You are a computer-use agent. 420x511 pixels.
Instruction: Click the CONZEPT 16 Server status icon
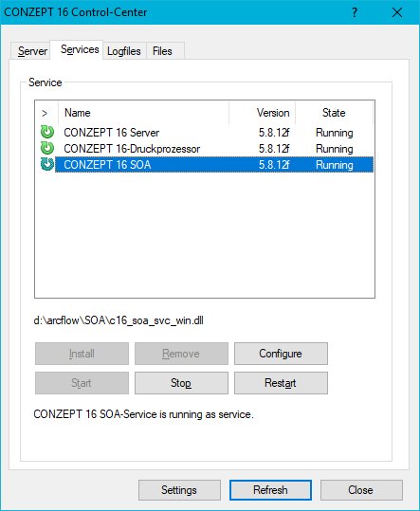47,132
